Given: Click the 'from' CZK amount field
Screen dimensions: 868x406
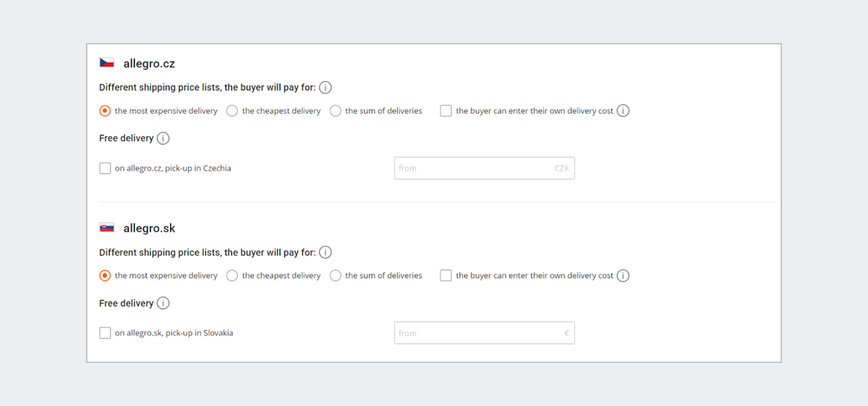Looking at the screenshot, I should 485,168.
